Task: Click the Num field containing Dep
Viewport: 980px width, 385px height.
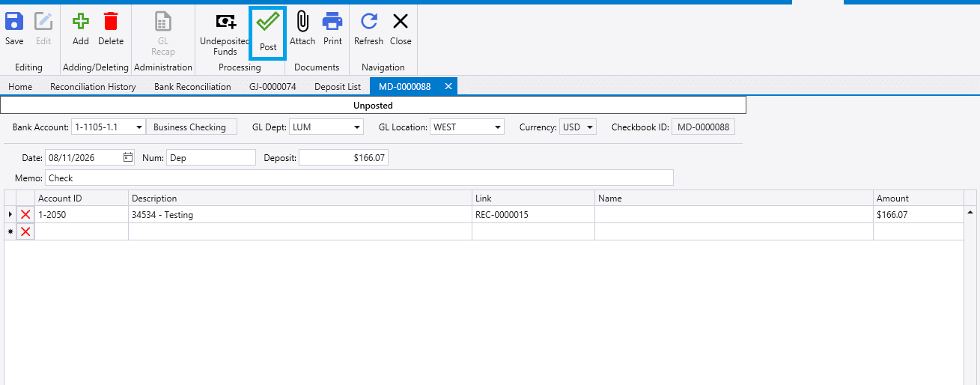Action: (210, 157)
